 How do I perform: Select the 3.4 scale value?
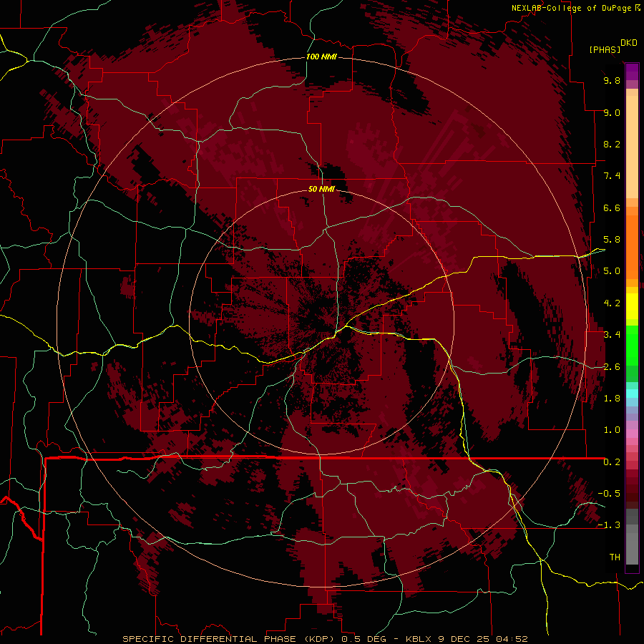(x=612, y=335)
